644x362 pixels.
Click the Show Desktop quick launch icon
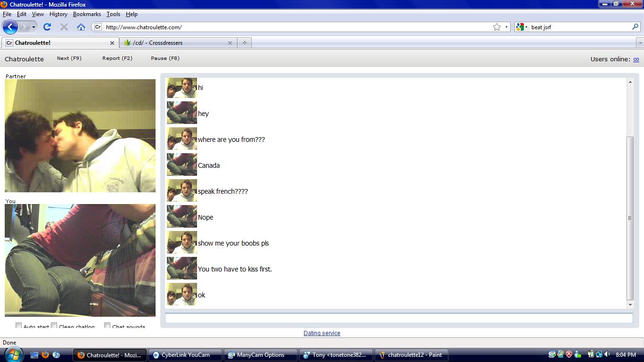pos(34,355)
